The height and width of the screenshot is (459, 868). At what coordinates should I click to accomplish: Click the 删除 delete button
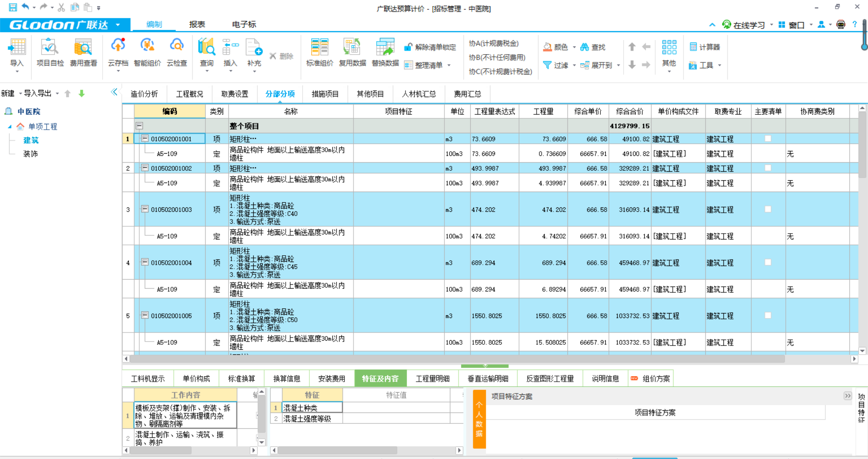point(282,56)
